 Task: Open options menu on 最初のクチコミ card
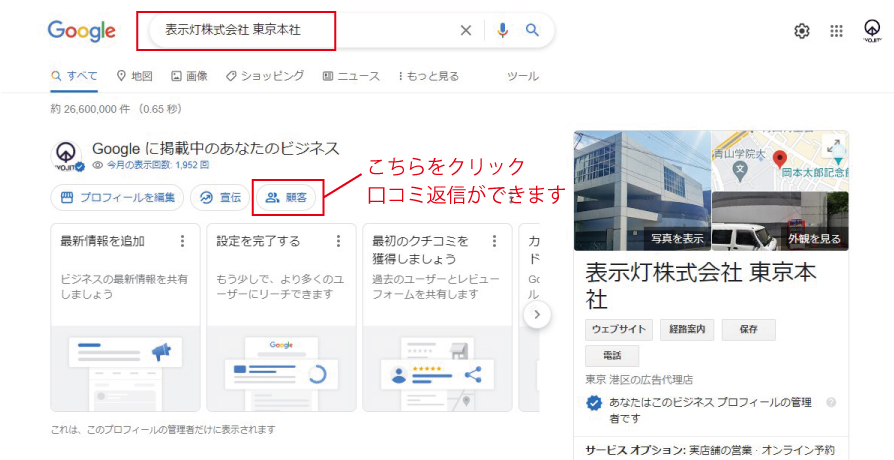[x=495, y=241]
